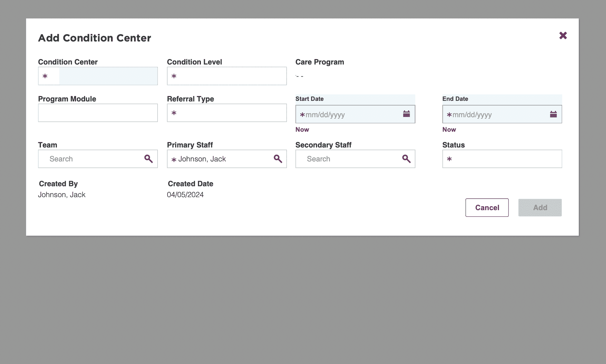Click the Team search magnifier icon
Image resolution: width=606 pixels, height=364 pixels.
coord(148,159)
